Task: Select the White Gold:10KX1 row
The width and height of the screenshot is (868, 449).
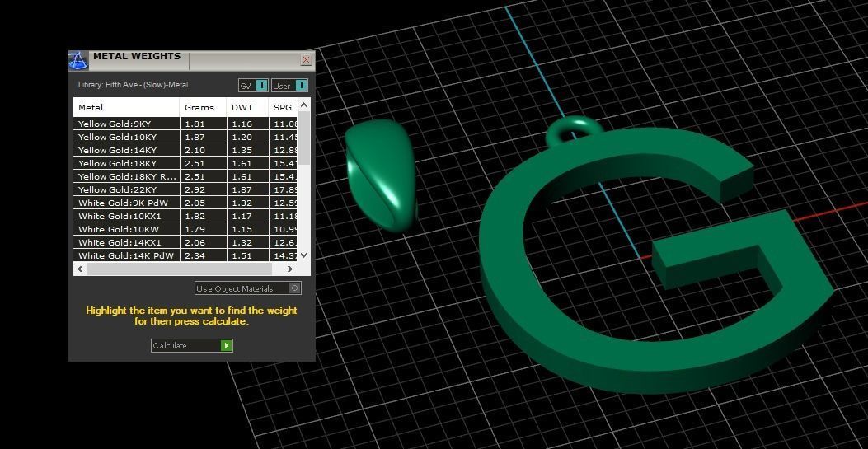Action: point(185,216)
